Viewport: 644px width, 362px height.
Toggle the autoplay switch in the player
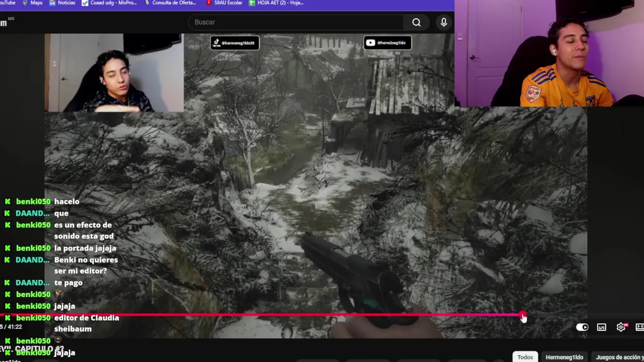pos(582,327)
